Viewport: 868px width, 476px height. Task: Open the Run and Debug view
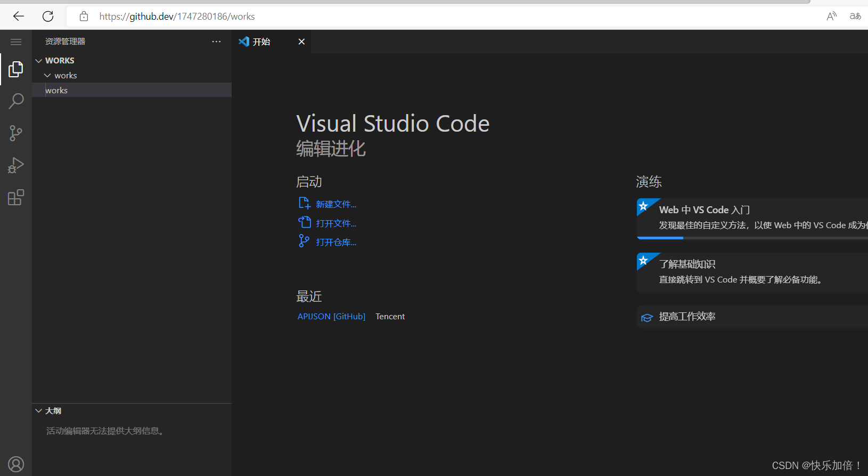click(x=16, y=165)
